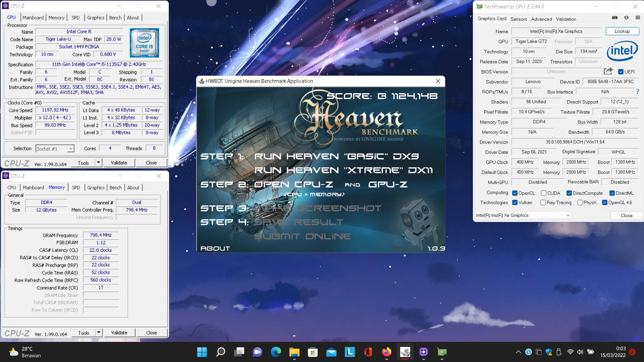Toggle OpenGL 4.6 checkbox
Viewport: 644px width, 362px height.
pyautogui.click(x=604, y=202)
